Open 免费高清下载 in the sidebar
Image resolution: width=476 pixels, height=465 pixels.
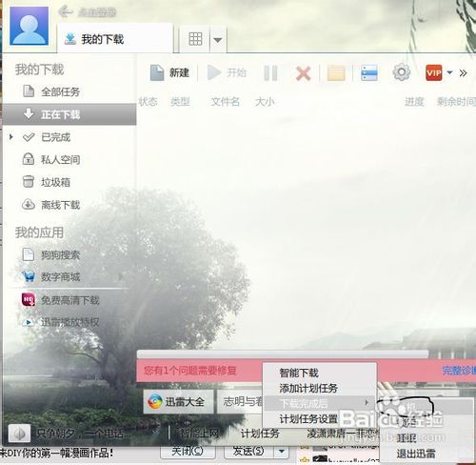(69, 300)
